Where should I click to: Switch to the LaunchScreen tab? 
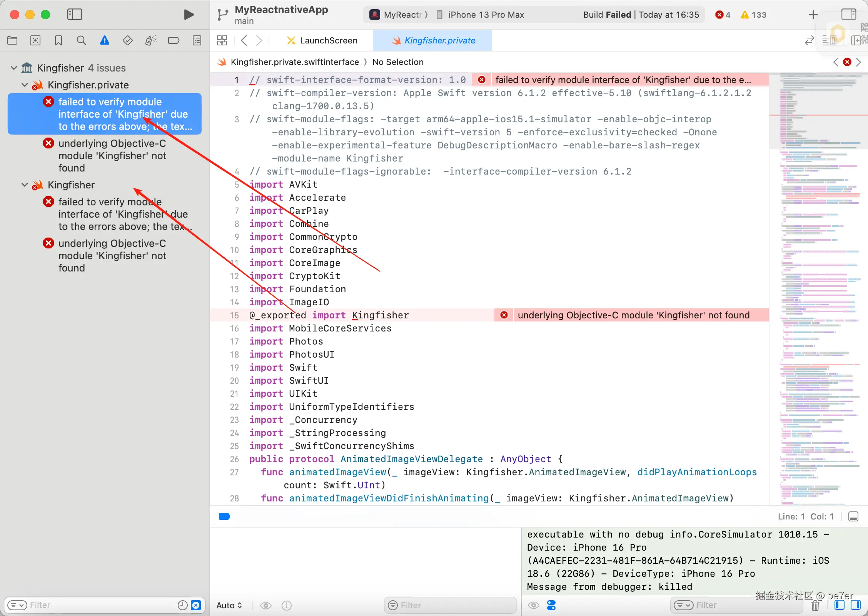tap(322, 40)
